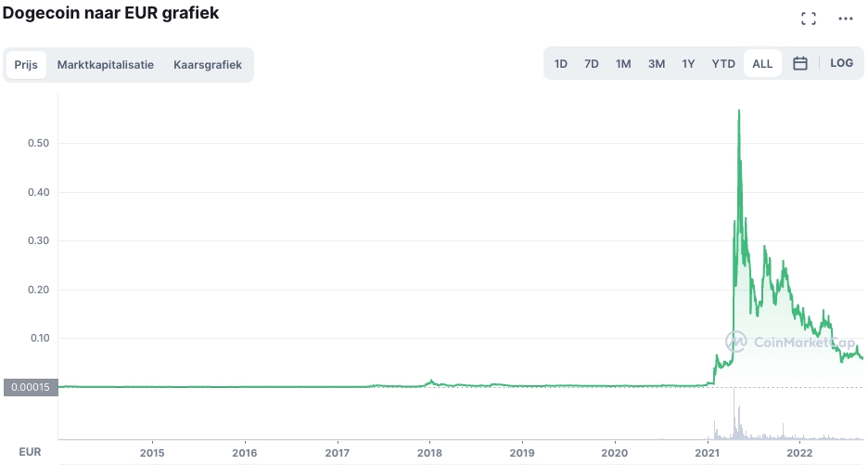Select the 1D time range
This screenshot has width=868, height=465.
(561, 64)
